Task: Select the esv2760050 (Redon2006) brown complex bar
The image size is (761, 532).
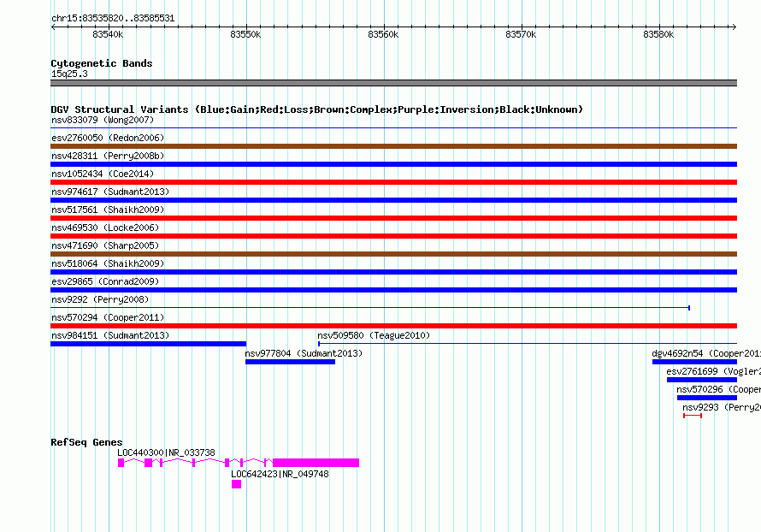Action: 393,146
